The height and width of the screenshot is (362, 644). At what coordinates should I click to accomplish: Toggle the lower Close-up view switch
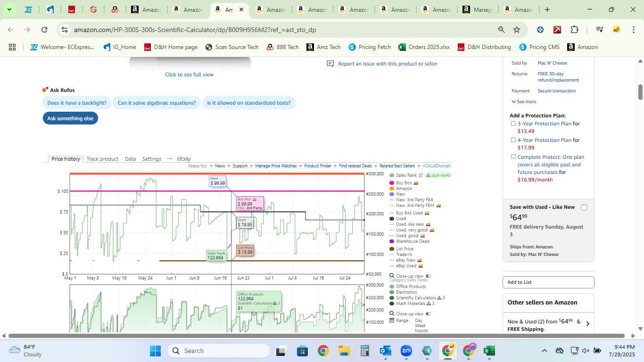coord(429,314)
